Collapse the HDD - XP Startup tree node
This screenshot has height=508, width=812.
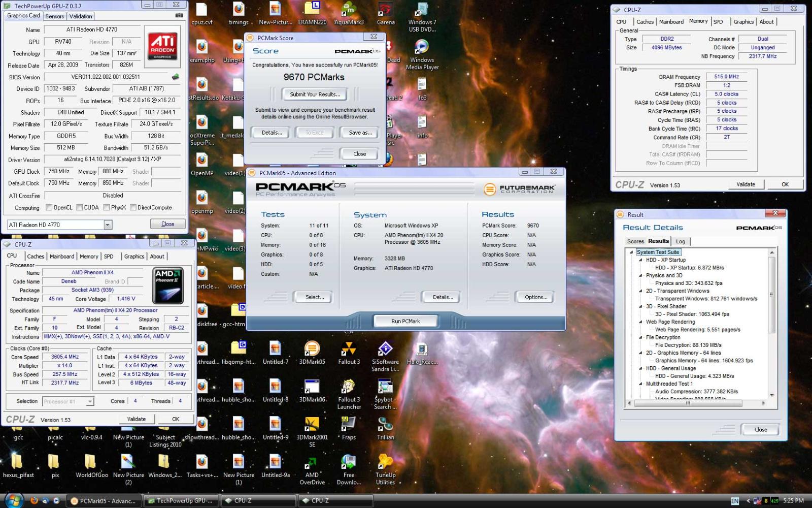[x=640, y=260]
